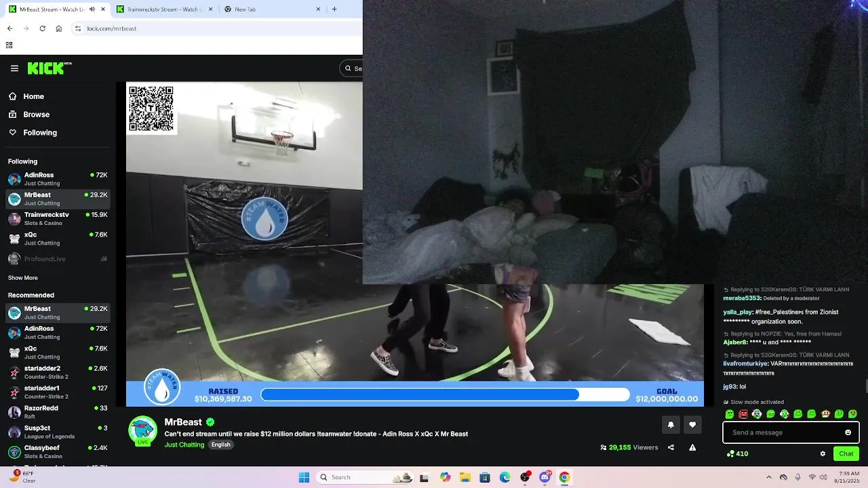Click the chat scrollbar handle

[x=866, y=386]
